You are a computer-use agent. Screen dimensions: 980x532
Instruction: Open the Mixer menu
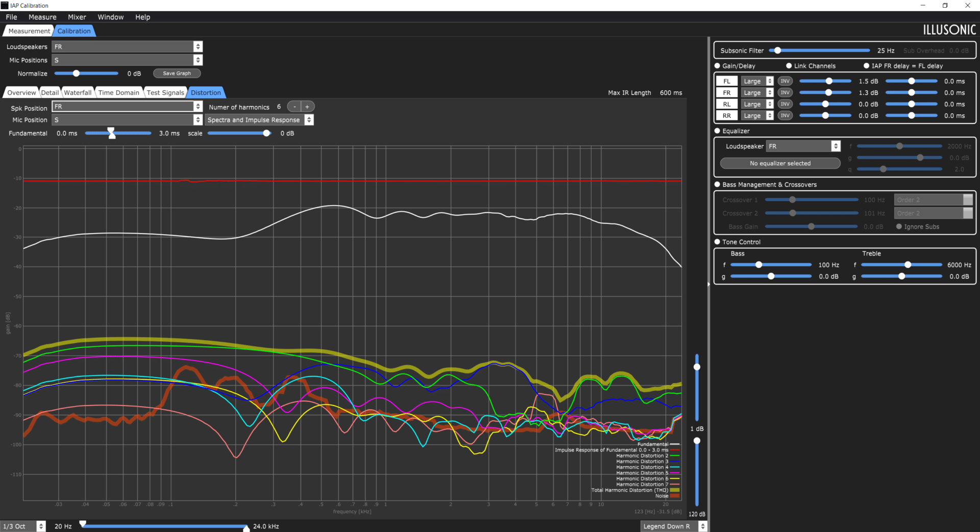(77, 17)
